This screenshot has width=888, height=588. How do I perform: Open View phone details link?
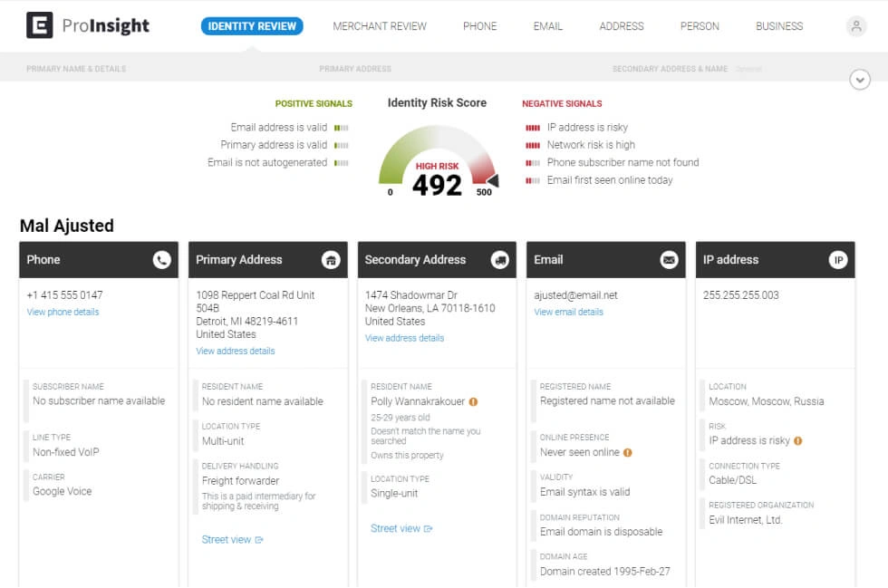coord(63,312)
